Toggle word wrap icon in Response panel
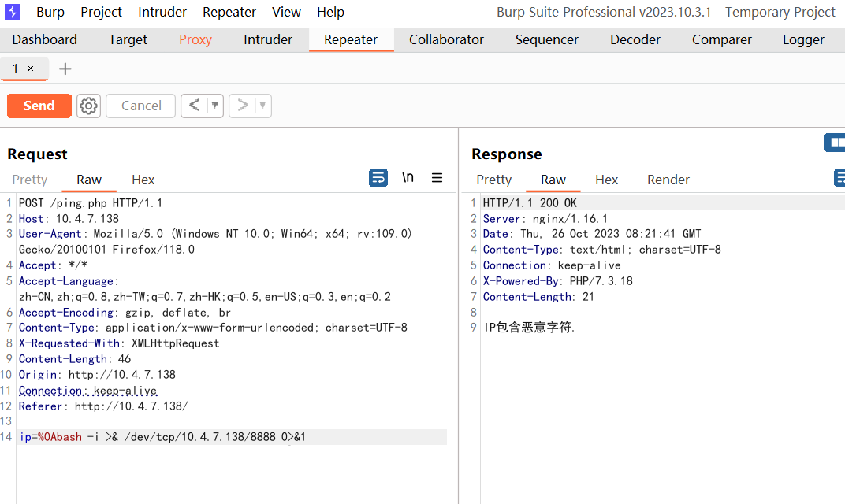The image size is (845, 504). click(x=839, y=178)
